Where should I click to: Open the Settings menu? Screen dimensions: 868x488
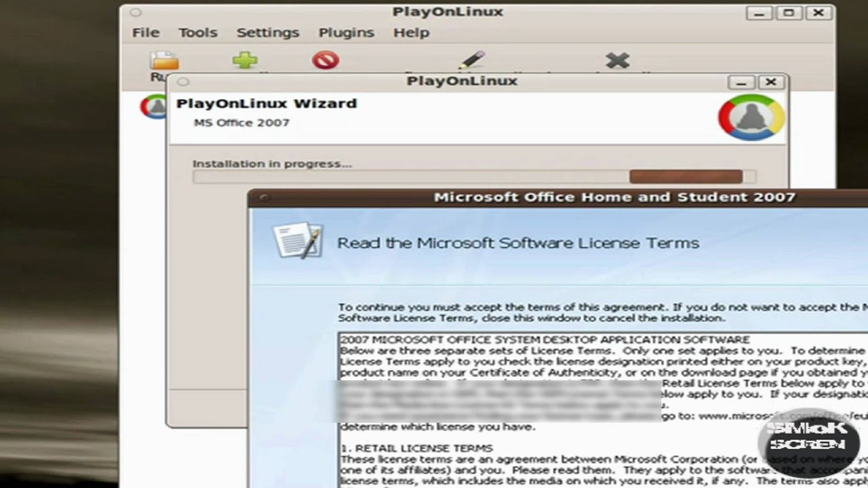click(x=267, y=33)
